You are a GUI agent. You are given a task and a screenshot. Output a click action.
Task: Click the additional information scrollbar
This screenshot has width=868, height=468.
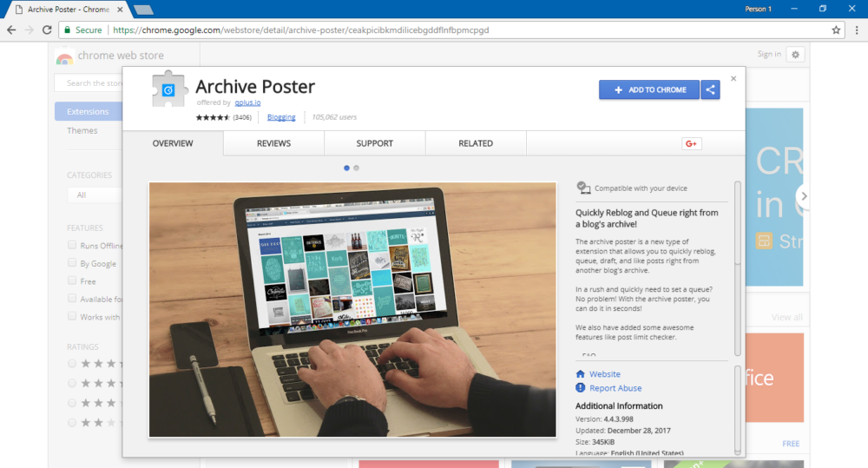coord(737,410)
